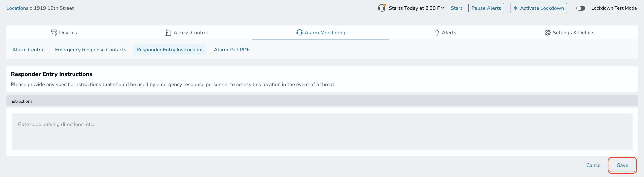
Task: Click the alarm headset status icon
Action: 382,8
